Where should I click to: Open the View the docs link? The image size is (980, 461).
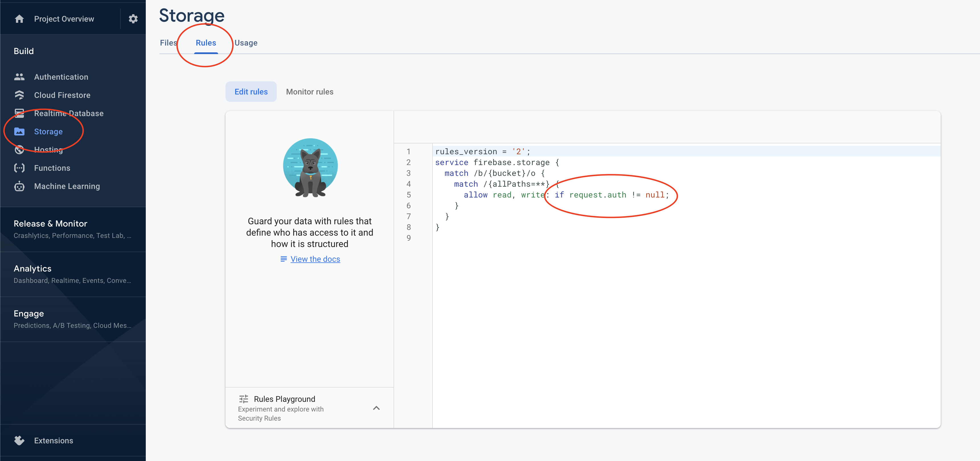click(x=315, y=259)
